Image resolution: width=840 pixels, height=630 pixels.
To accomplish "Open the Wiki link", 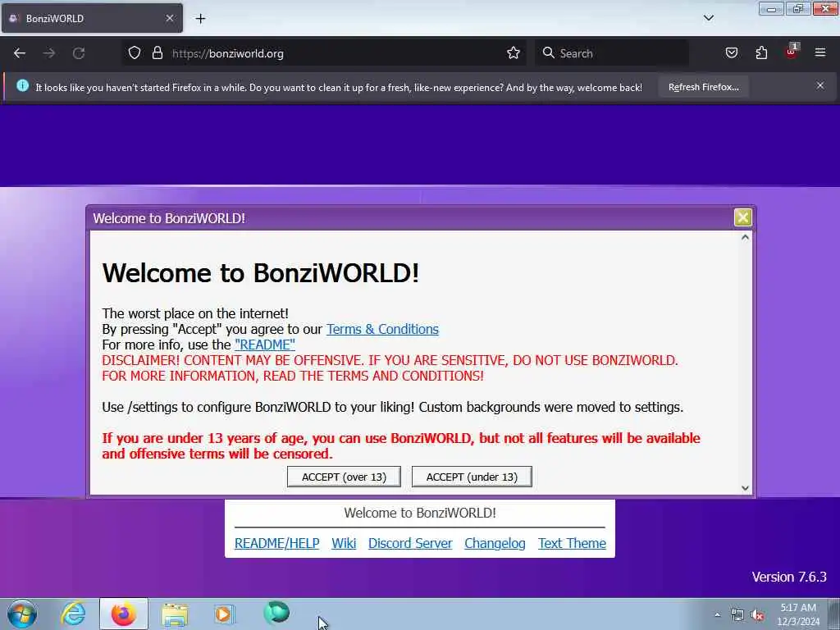I will point(344,543).
